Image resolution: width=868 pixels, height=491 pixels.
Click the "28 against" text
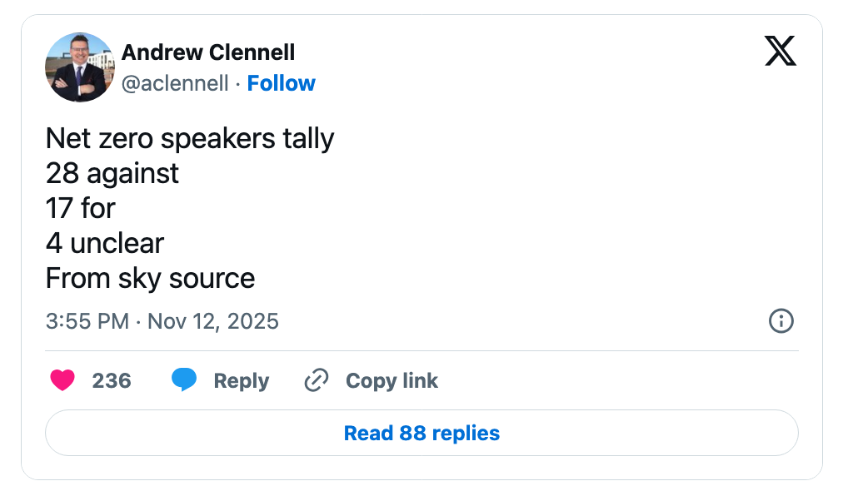[112, 173]
